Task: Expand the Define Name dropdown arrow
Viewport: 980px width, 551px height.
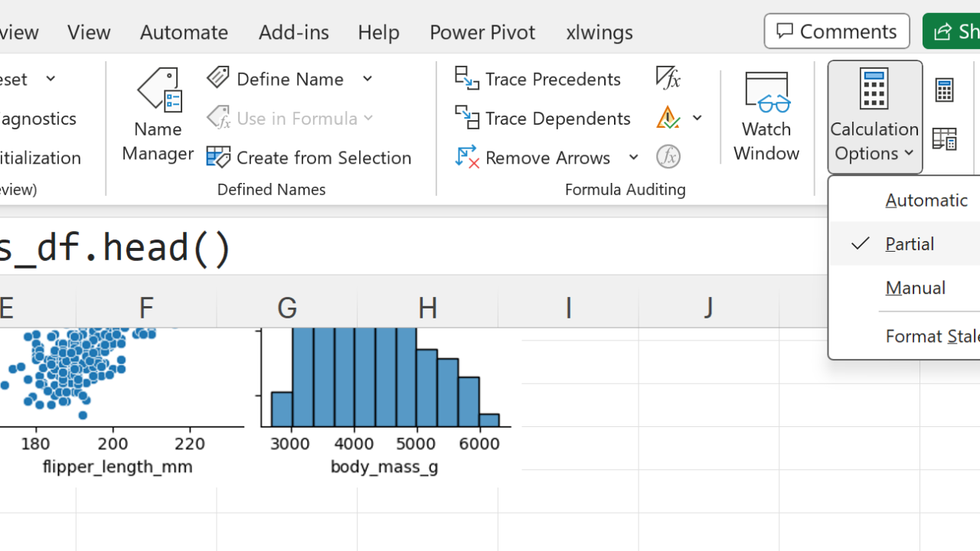Action: coord(367,79)
